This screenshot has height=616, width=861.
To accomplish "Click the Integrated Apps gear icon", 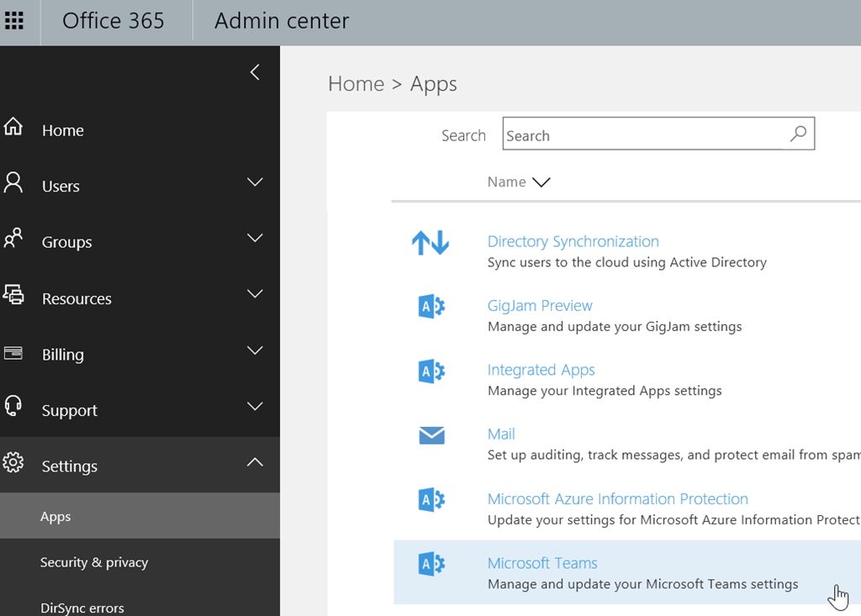I will pos(431,371).
